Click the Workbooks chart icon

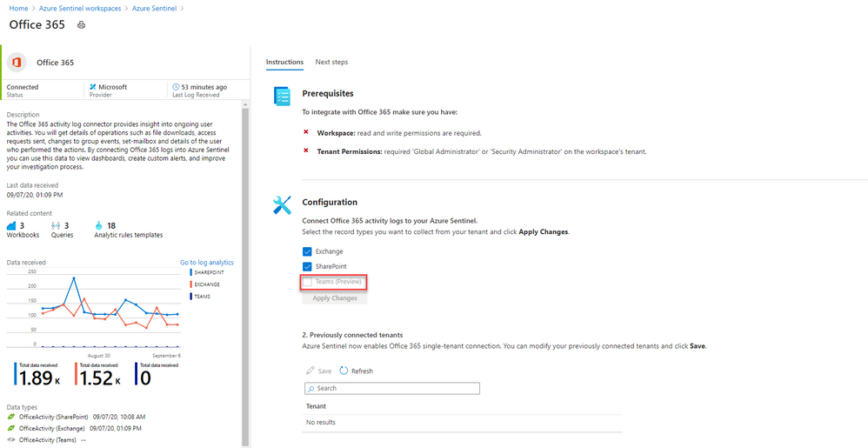point(11,226)
